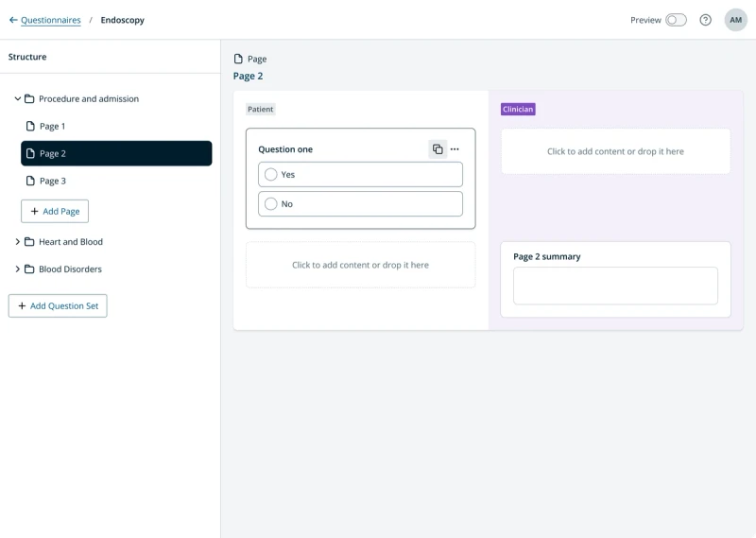This screenshot has height=538, width=756.
Task: Expand the Heart and Blood question set
Action: point(17,242)
